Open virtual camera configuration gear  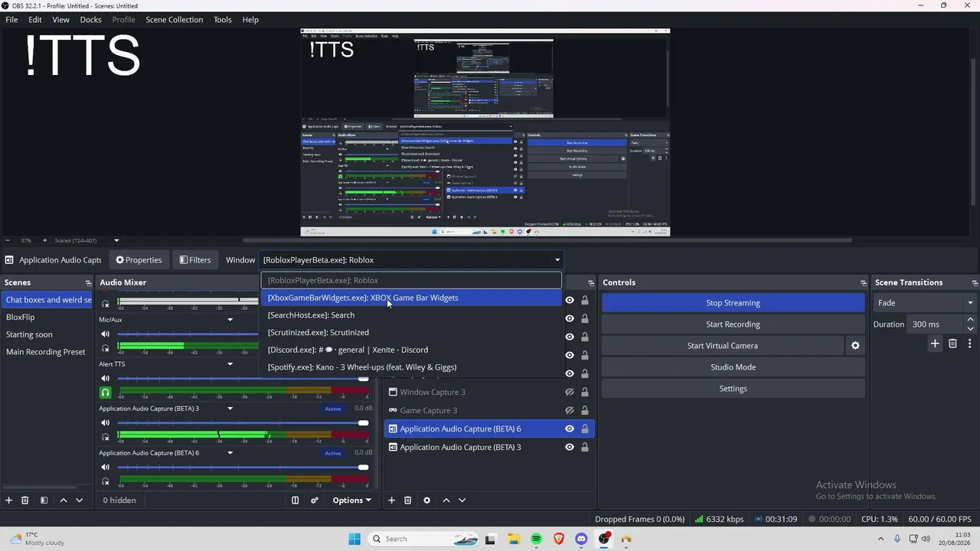point(855,346)
